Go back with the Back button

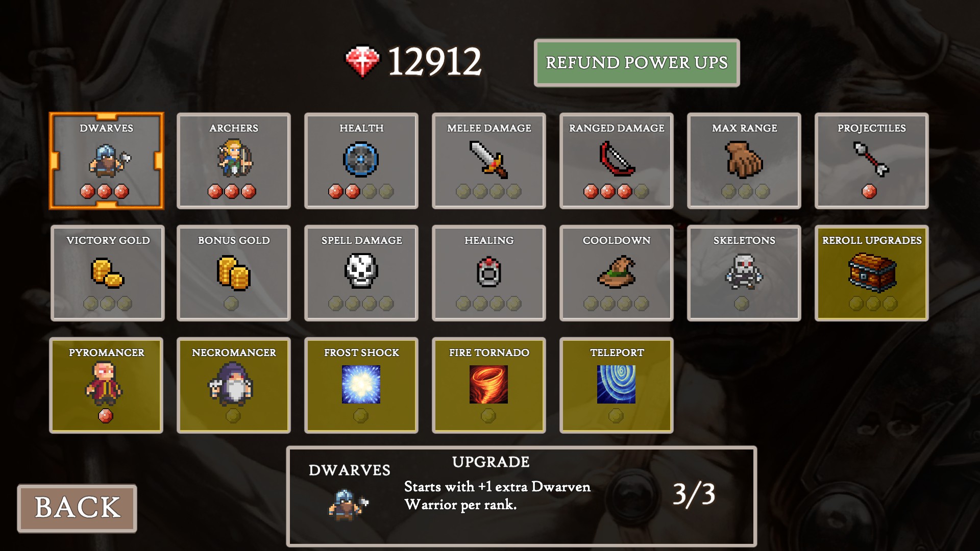(77, 508)
